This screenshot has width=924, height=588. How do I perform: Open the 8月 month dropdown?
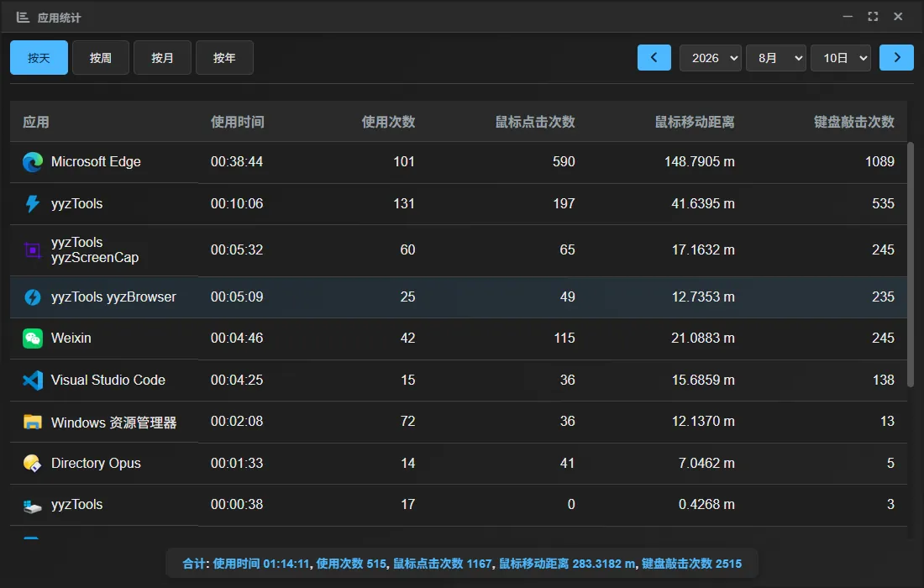tap(775, 58)
